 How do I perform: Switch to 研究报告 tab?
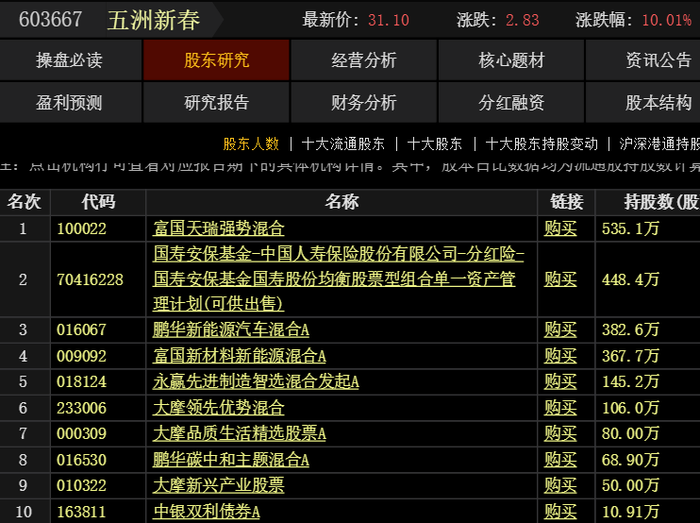[217, 103]
